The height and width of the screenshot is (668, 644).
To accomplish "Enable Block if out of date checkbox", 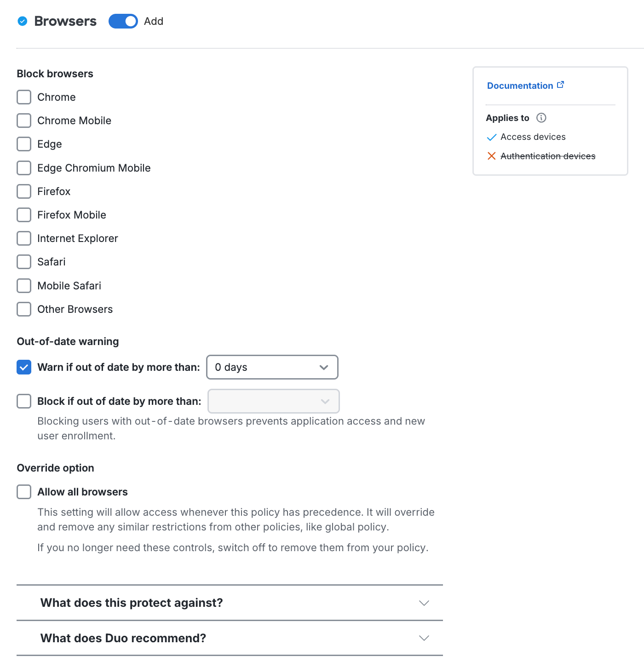I will click(x=24, y=401).
